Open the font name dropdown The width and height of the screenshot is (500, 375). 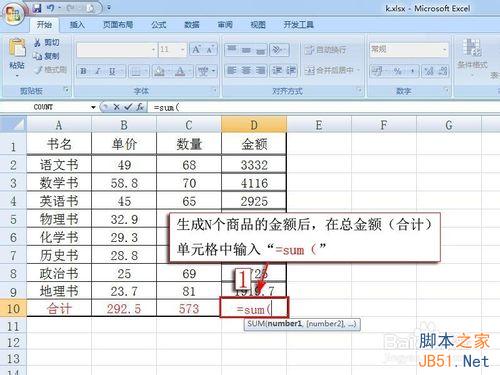coord(153,50)
